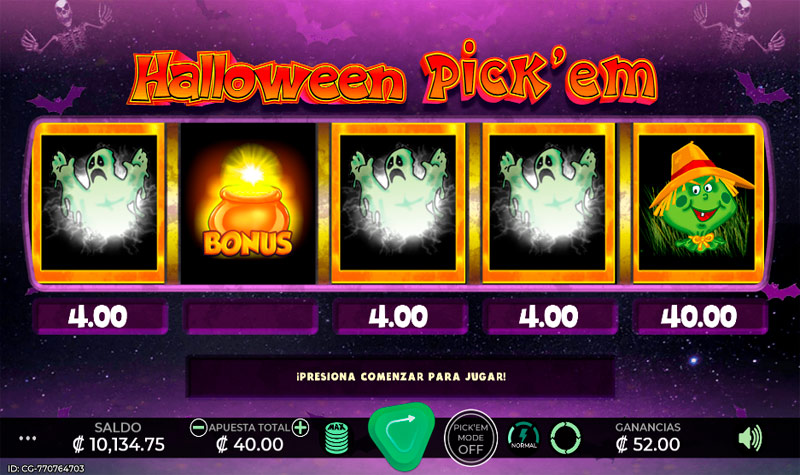Select the Bonus cauldron card
800x475 pixels.
point(248,203)
